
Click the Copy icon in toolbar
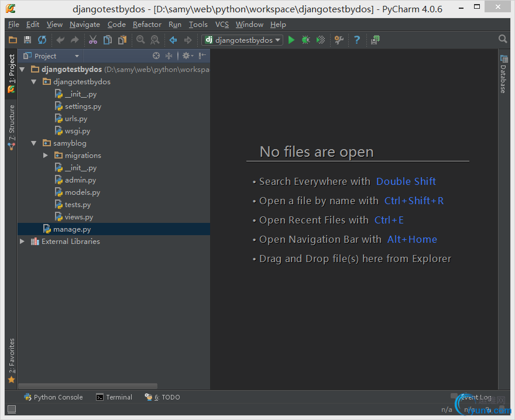pyautogui.click(x=108, y=40)
